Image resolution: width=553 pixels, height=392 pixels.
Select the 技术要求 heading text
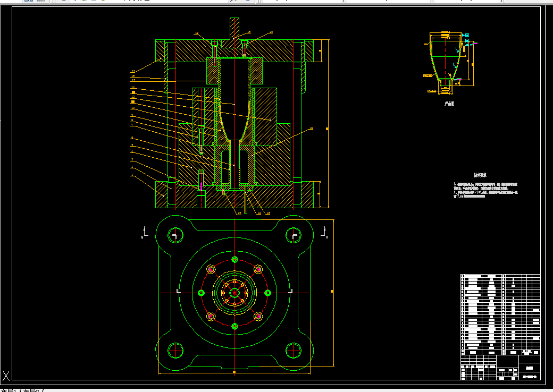point(480,175)
